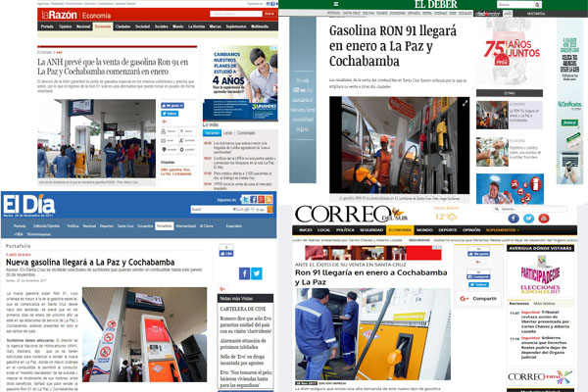Click the El Día logo

[29, 206]
